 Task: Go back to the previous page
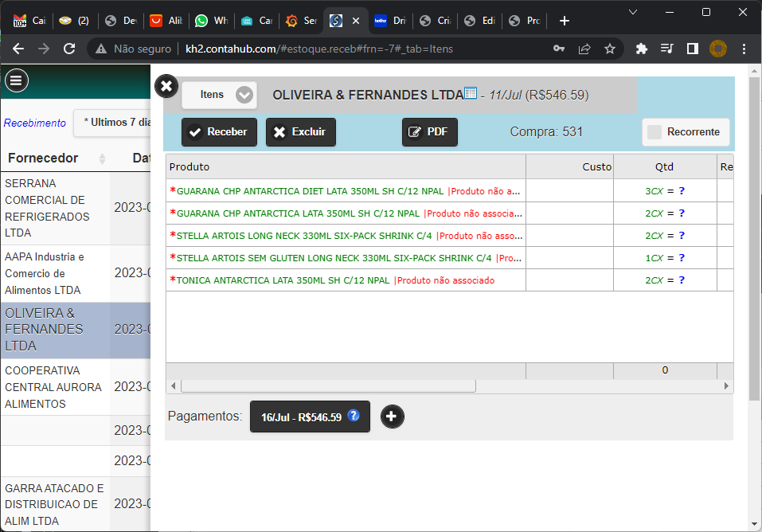pos(18,49)
